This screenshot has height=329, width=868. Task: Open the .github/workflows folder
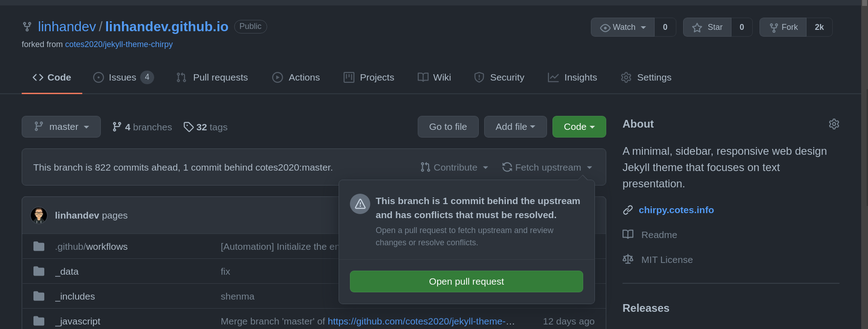(x=91, y=247)
